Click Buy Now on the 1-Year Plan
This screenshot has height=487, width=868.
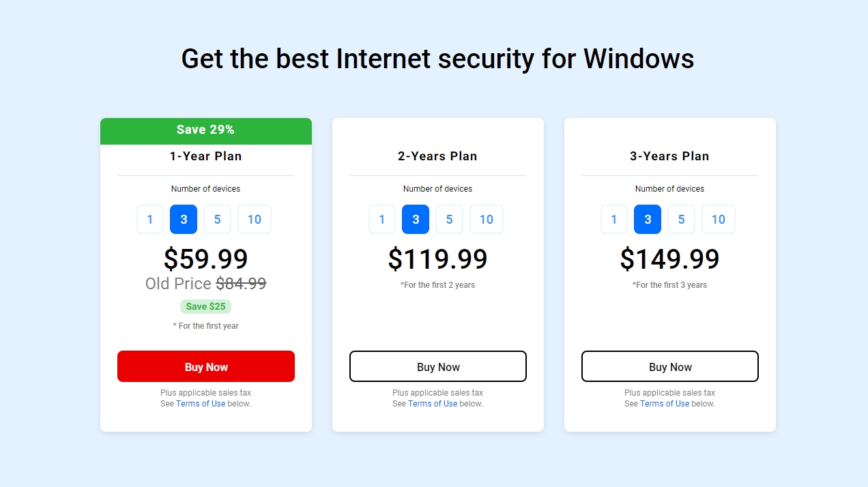[x=205, y=366]
